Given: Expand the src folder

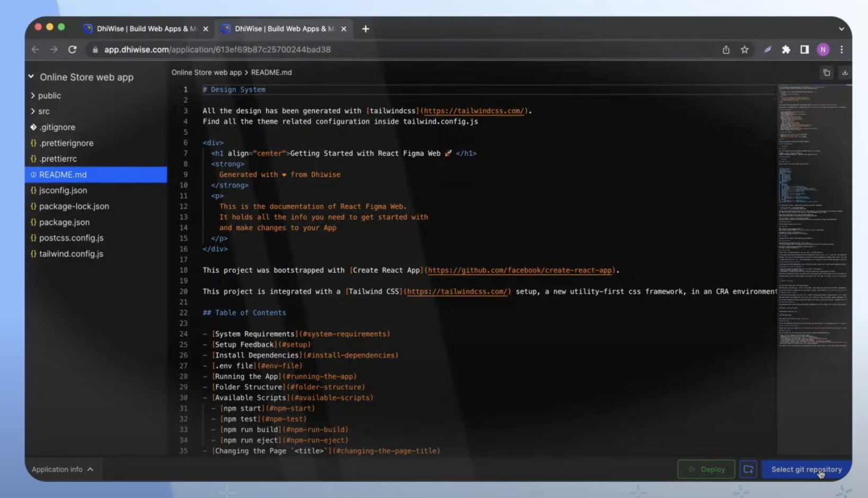Looking at the screenshot, I should pyautogui.click(x=33, y=111).
